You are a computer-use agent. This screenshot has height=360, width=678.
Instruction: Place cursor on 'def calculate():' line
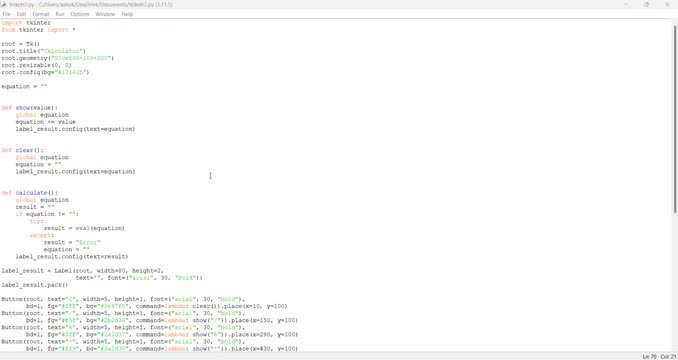(x=29, y=193)
